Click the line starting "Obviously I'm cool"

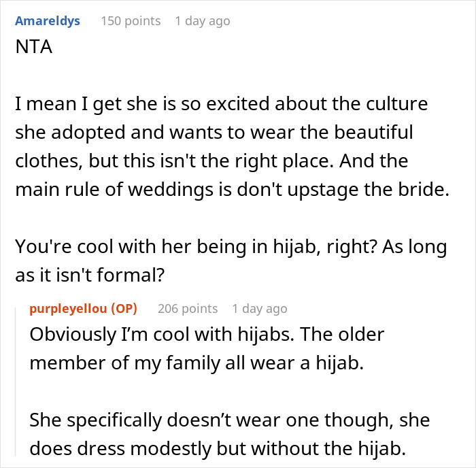point(207,335)
